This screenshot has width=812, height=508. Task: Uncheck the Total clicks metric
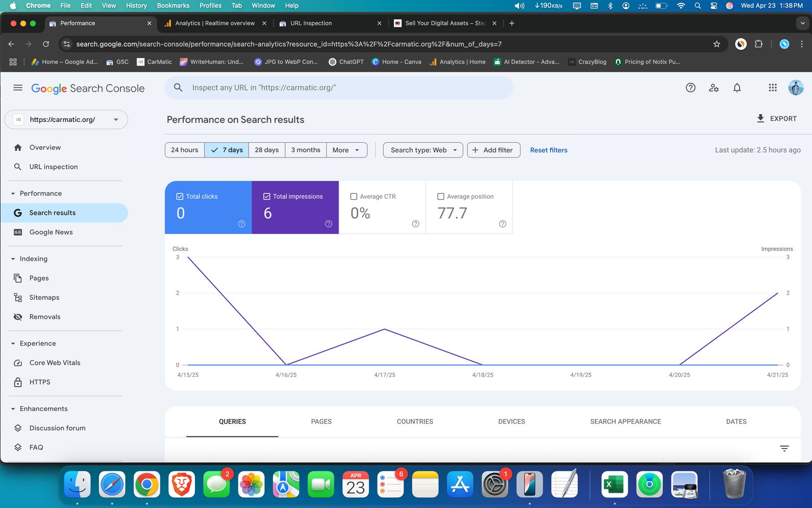pos(180,197)
